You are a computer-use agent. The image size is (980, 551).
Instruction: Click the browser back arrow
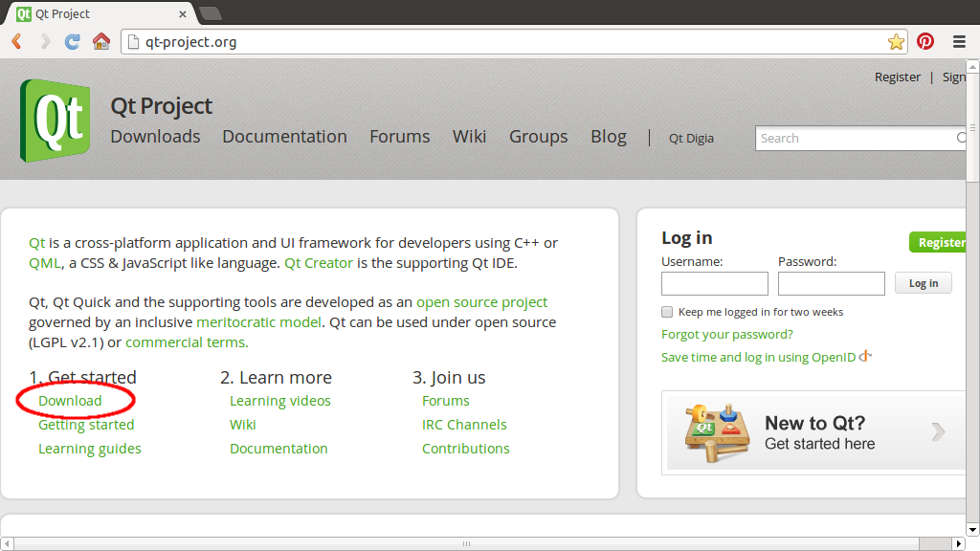point(17,42)
